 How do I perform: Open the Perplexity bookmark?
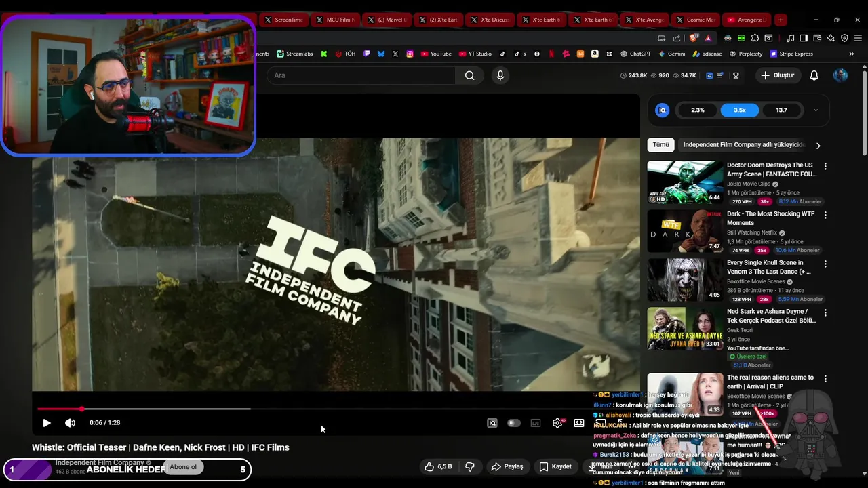point(745,54)
